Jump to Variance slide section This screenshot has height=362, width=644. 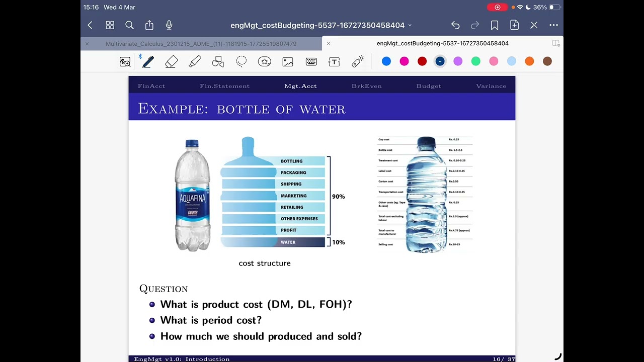[491, 86]
